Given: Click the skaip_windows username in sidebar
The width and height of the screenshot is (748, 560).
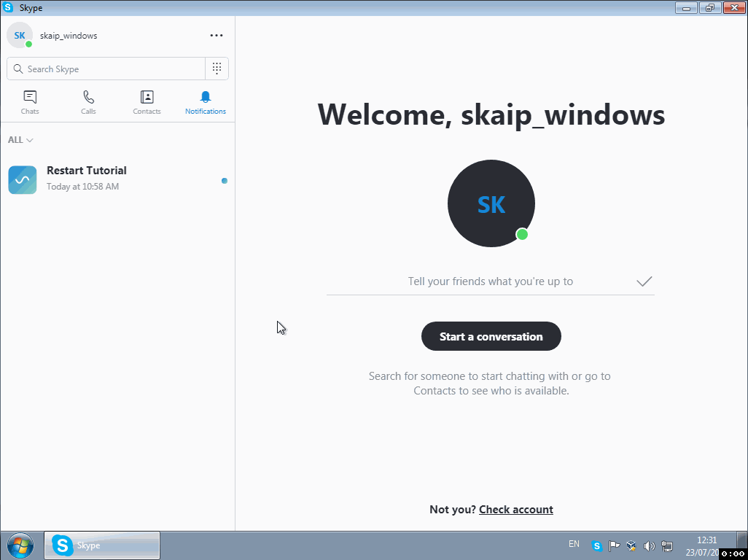Looking at the screenshot, I should click(x=69, y=36).
